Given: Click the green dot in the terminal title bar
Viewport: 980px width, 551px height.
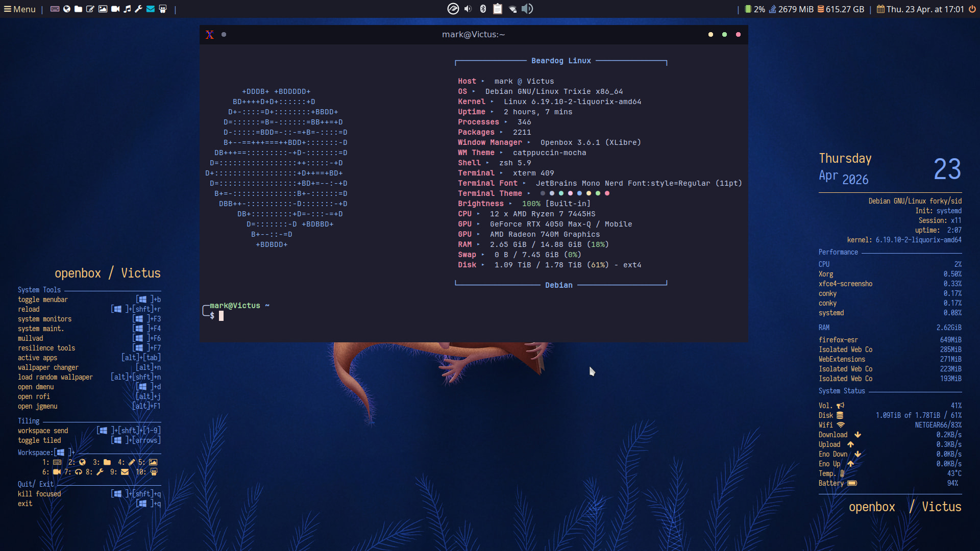Looking at the screenshot, I should (x=724, y=35).
